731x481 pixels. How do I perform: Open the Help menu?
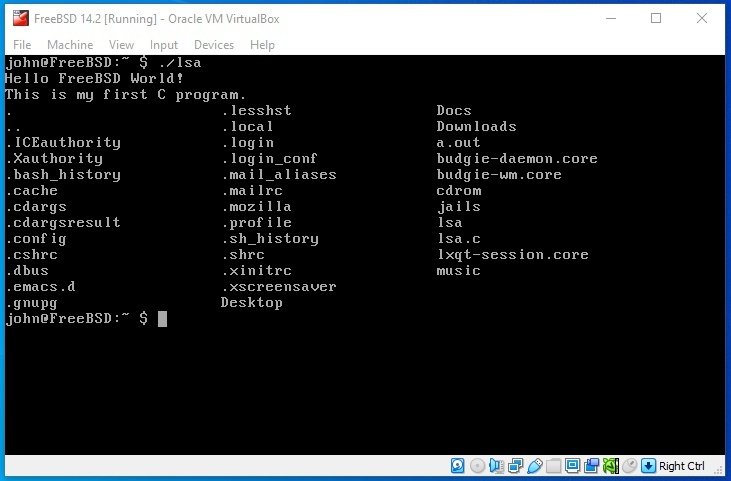point(262,45)
